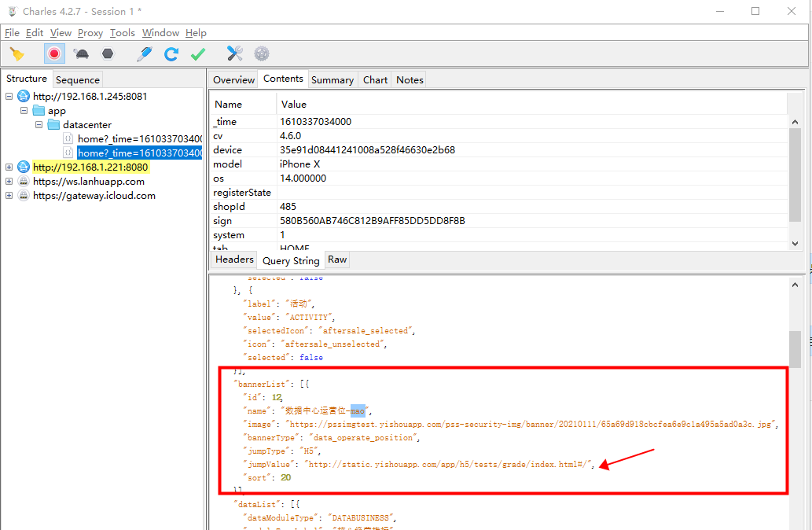Expand the 192.168.1.221:8080 host node
The width and height of the screenshot is (812, 530).
pyautogui.click(x=9, y=167)
